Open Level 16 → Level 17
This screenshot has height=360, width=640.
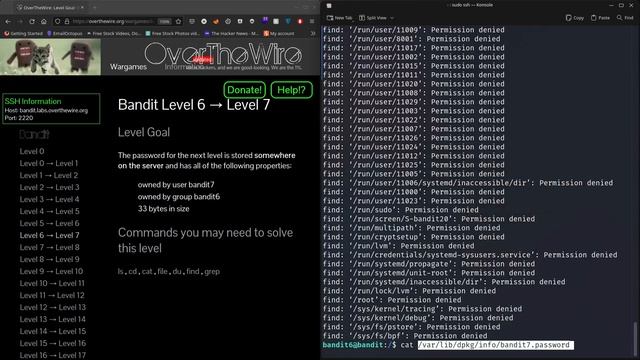click(53, 356)
